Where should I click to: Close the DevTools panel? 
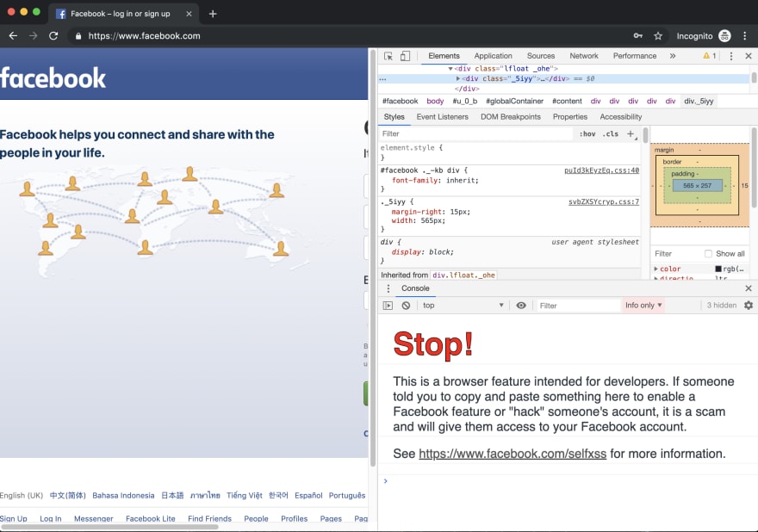pyautogui.click(x=749, y=56)
